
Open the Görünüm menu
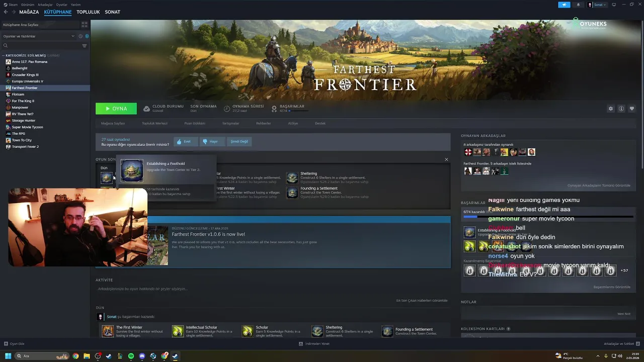(28, 5)
